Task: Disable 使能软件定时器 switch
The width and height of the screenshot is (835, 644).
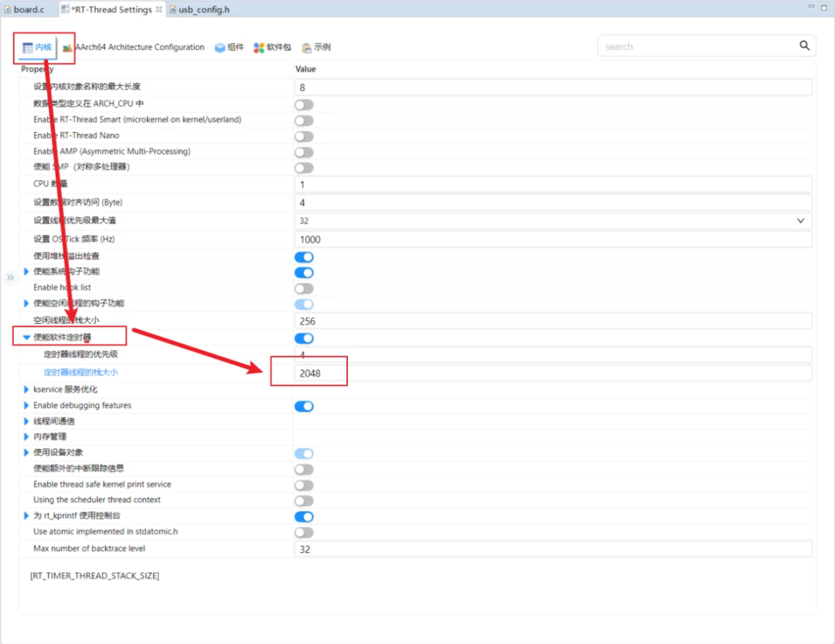Action: (x=304, y=339)
